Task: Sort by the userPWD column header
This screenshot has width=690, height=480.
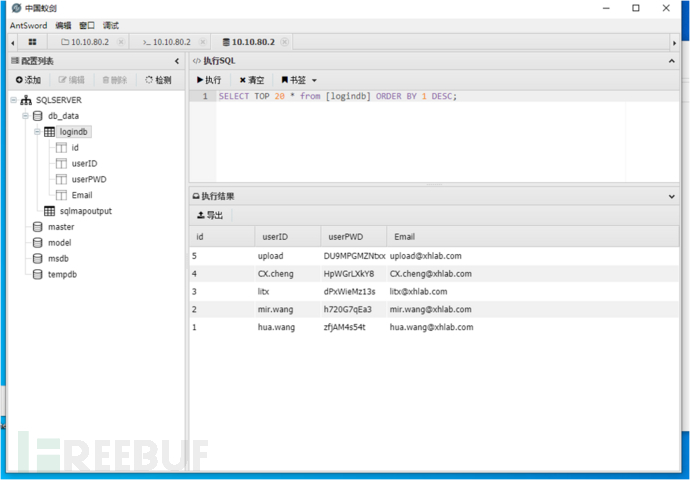Action: point(354,237)
